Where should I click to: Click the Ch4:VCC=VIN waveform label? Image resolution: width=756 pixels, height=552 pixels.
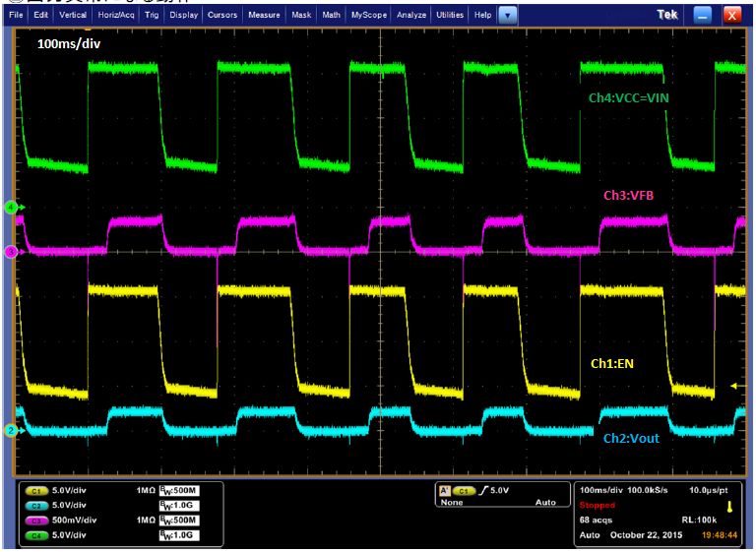pyautogui.click(x=628, y=98)
